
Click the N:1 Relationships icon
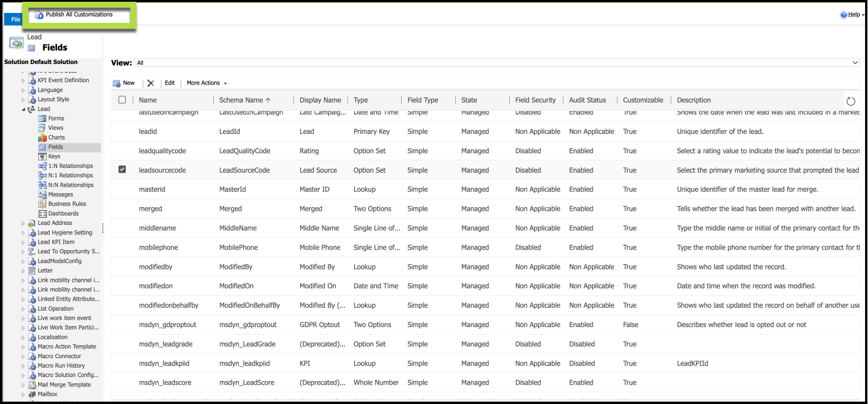point(42,176)
